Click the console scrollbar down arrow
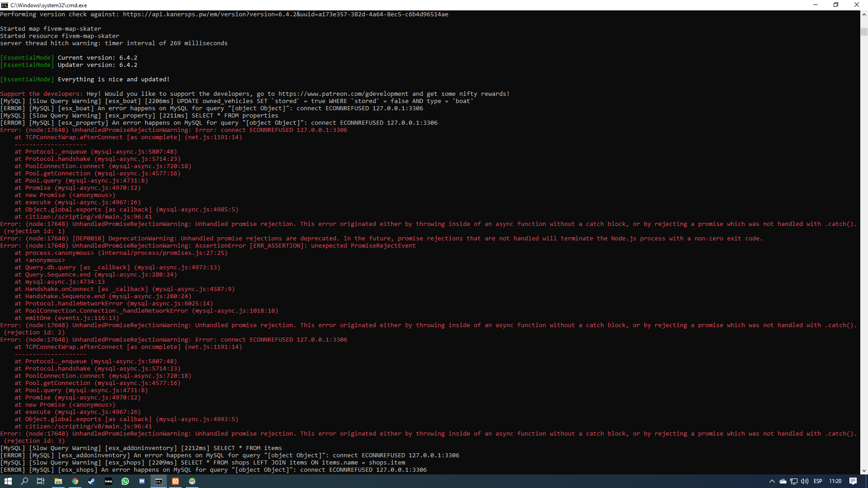Screen dimensions: 868x488 [x=864, y=470]
